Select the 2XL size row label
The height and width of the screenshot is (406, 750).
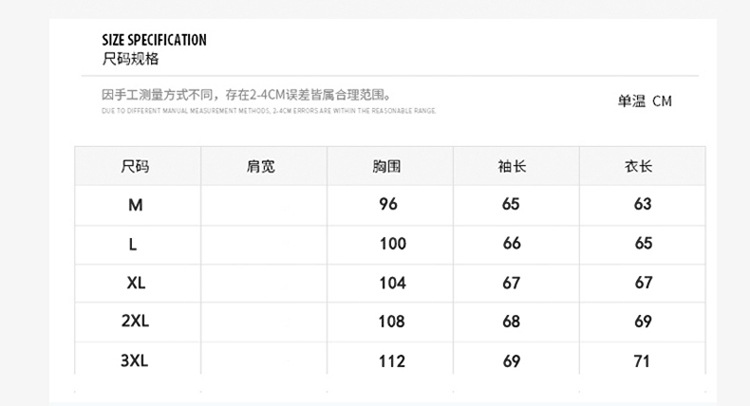(x=135, y=322)
